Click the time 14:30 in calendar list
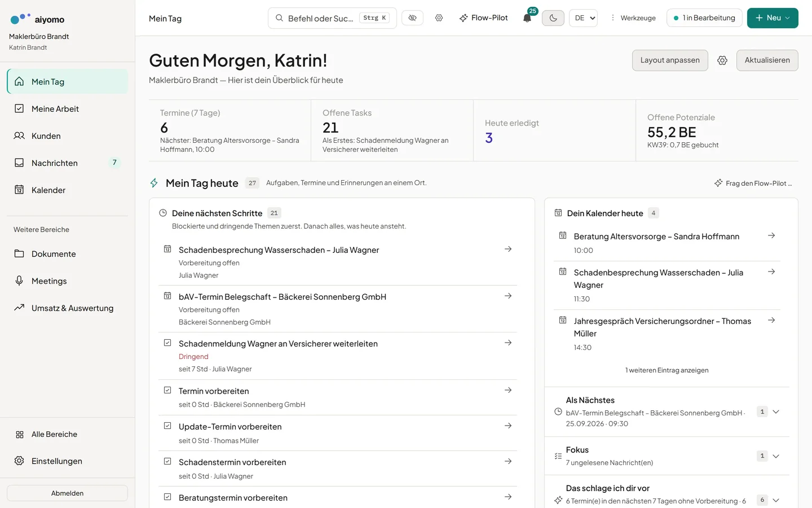The image size is (812, 508). [582, 348]
